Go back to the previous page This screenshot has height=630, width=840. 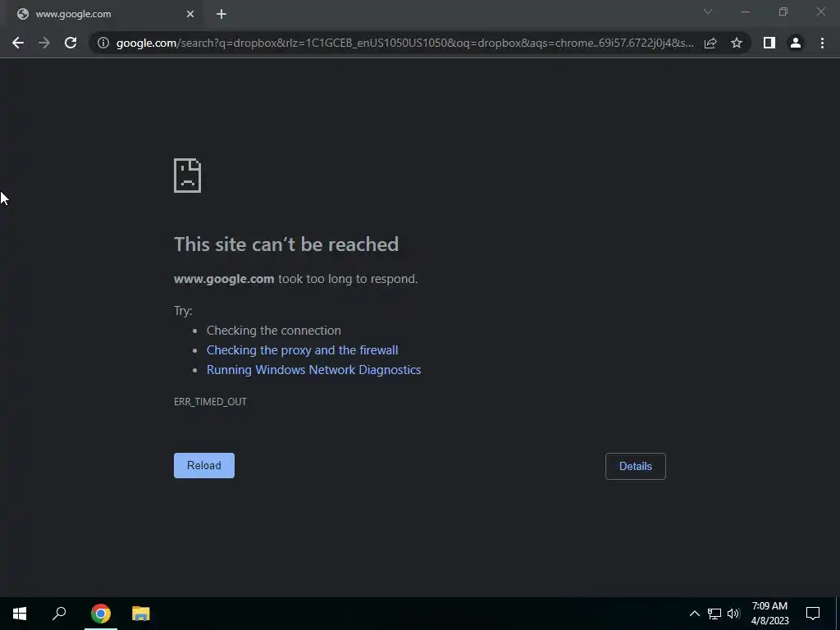[x=18, y=43]
